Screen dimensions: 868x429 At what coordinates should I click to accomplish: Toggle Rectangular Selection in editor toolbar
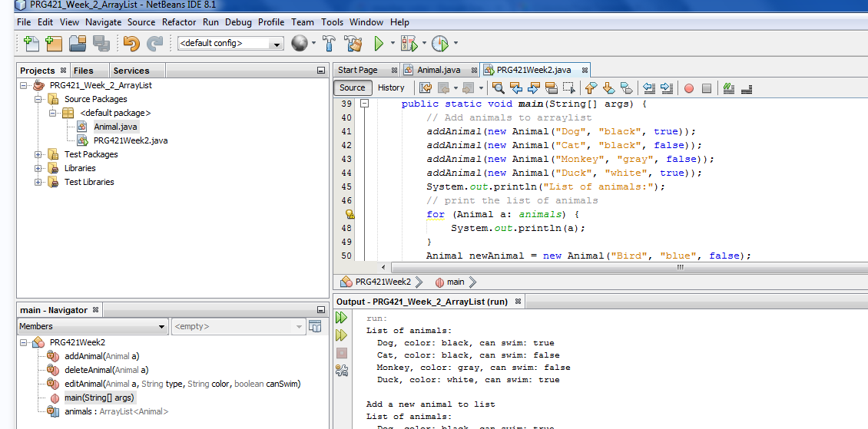point(569,88)
